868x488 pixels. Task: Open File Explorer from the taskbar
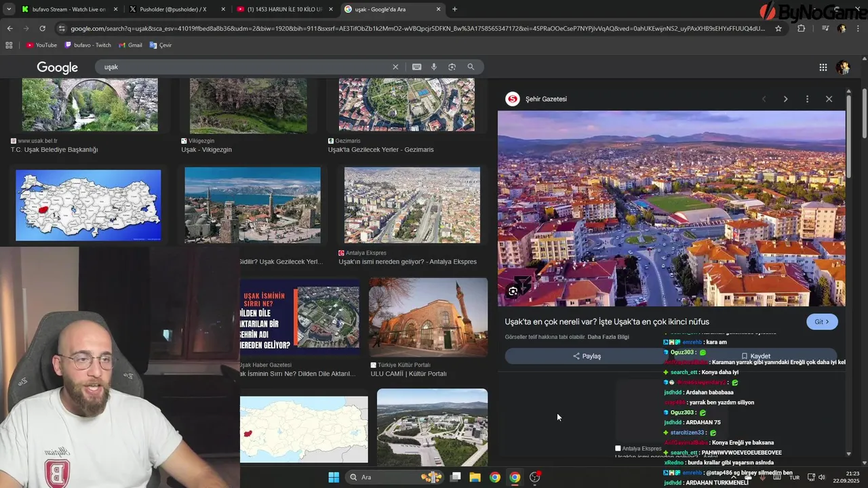[x=475, y=477]
